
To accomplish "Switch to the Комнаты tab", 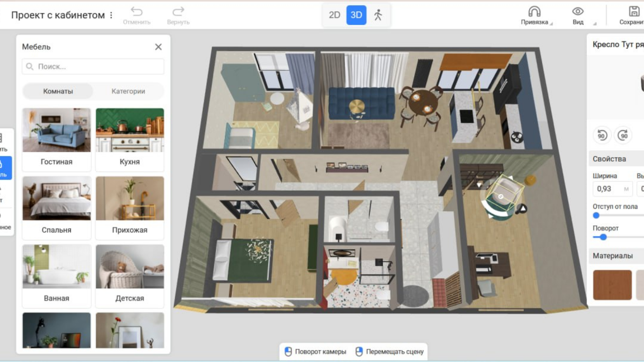I will pyautogui.click(x=58, y=91).
